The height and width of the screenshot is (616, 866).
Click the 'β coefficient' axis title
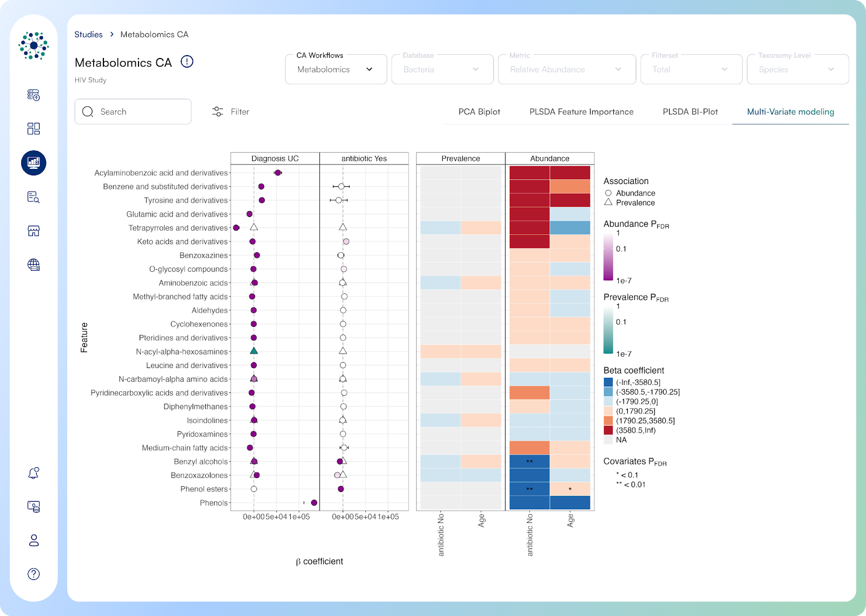point(319,561)
